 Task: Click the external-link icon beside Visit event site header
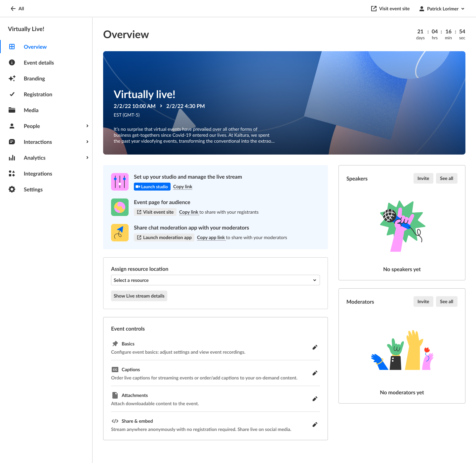click(x=374, y=9)
